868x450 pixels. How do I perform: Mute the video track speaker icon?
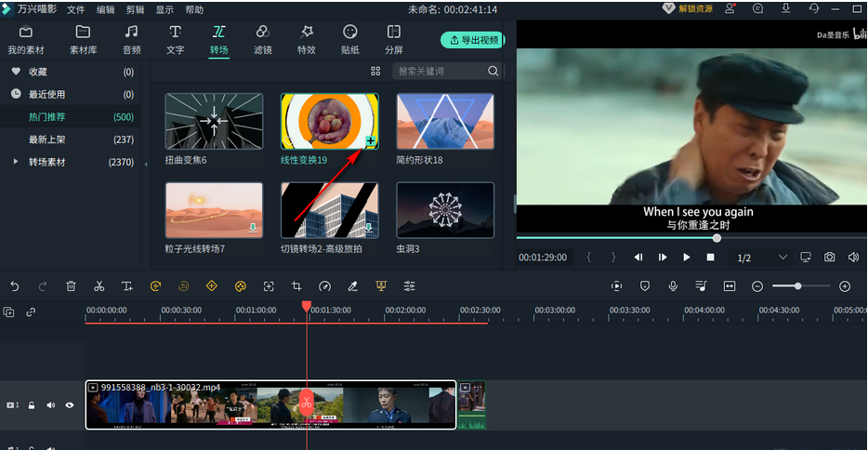point(51,405)
